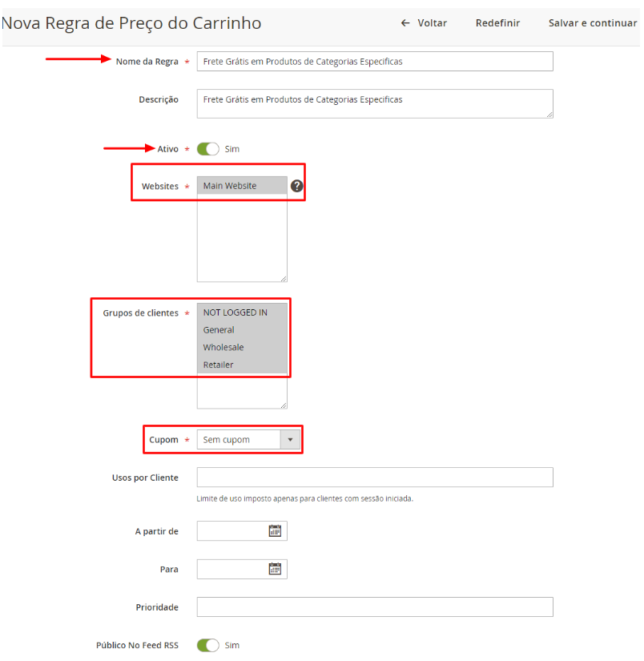
Task: Click the Usos por Cliente field
Action: pos(374,478)
